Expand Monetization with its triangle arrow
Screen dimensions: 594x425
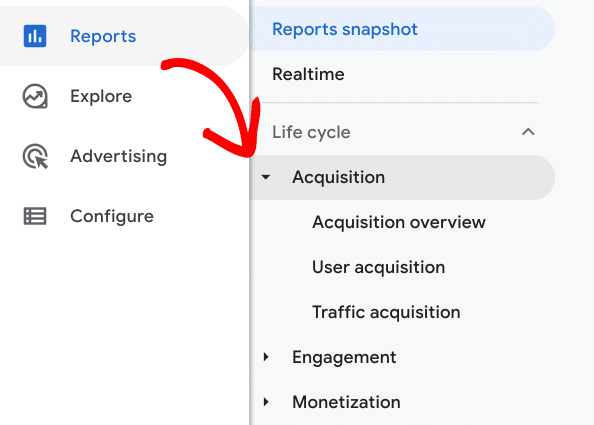coord(266,402)
